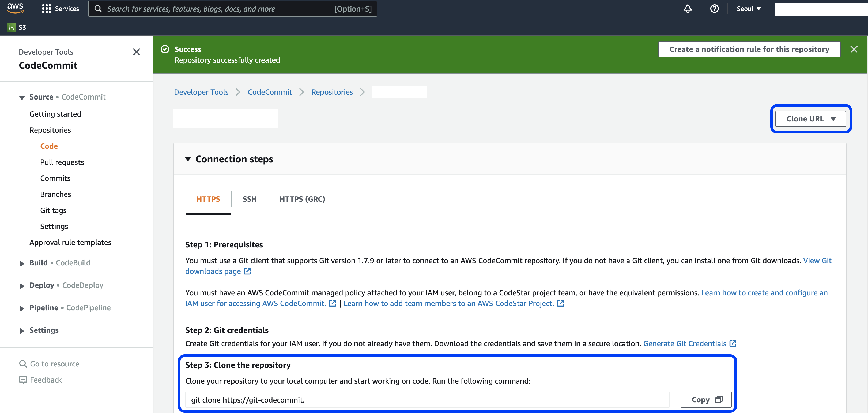
Task: Switch to the HTTPS (GRC) tab
Action: pyautogui.click(x=302, y=199)
